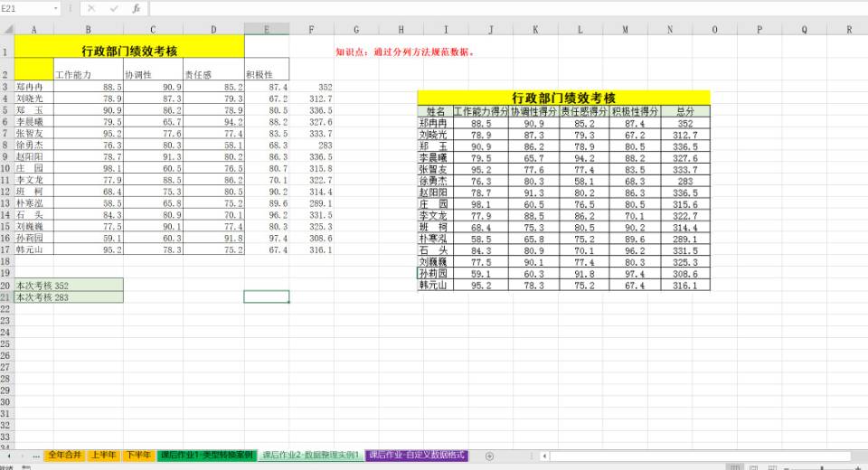Image resolution: width=868 pixels, height=470 pixels.
Task: Select column F header
Action: [x=311, y=29]
